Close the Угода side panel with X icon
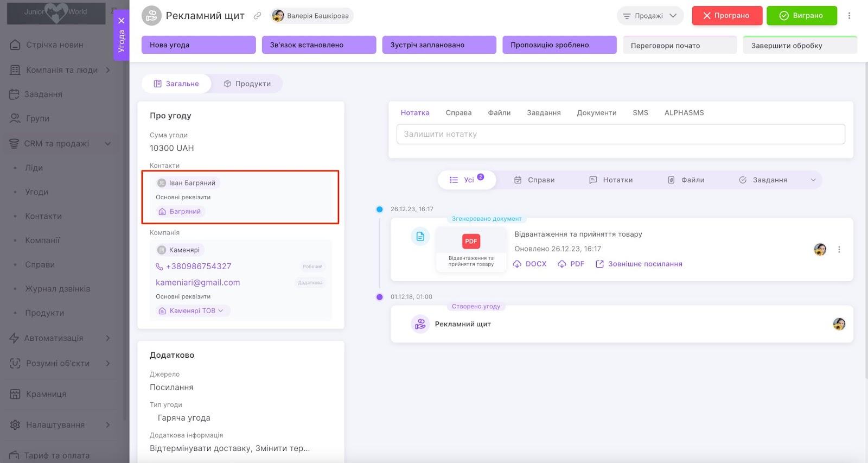The image size is (868, 463). (x=121, y=21)
